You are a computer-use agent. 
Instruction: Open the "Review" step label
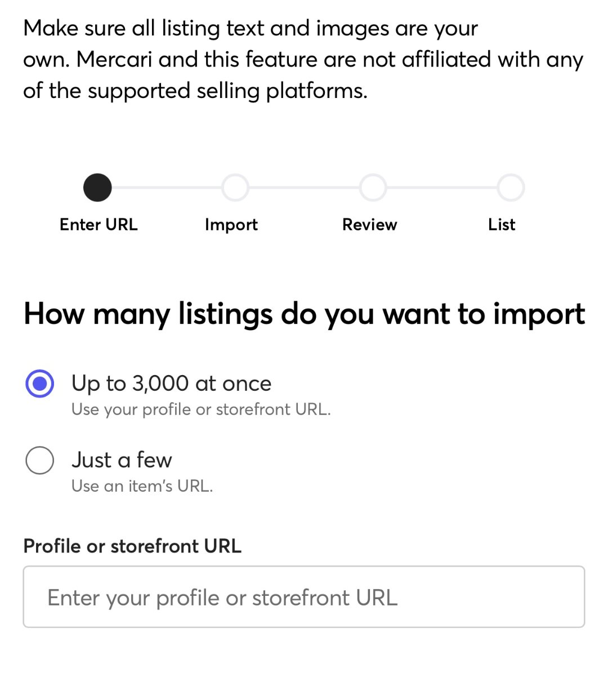click(x=370, y=225)
